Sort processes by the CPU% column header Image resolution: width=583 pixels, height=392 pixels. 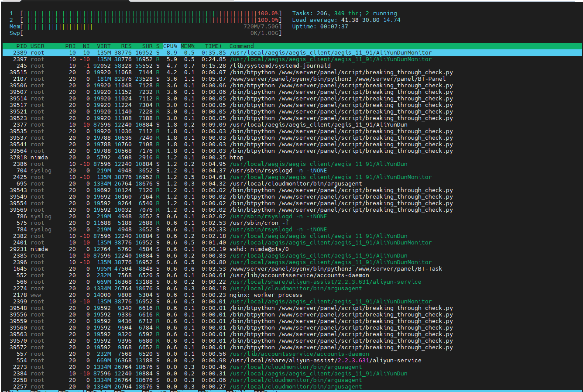[x=170, y=46]
